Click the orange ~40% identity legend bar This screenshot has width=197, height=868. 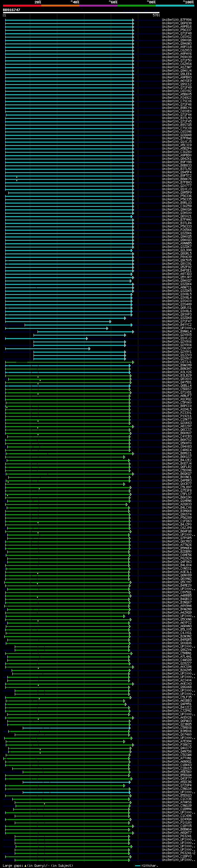pyautogui.click(x=61, y=6)
